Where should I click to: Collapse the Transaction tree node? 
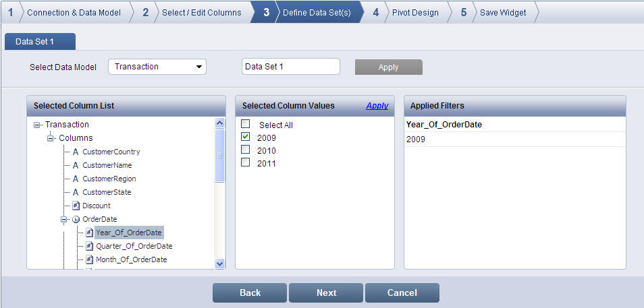(37, 125)
